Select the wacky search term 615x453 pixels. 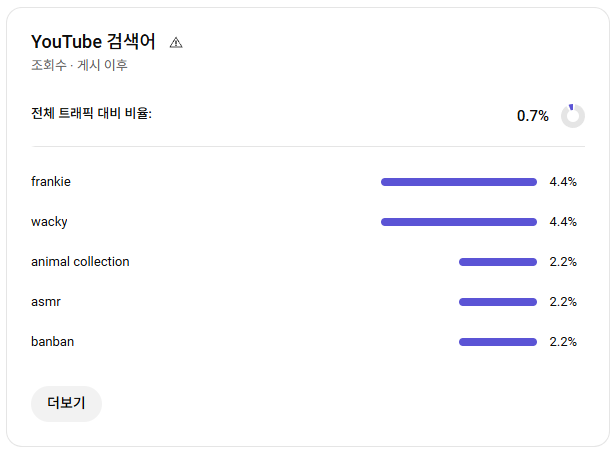click(x=49, y=222)
